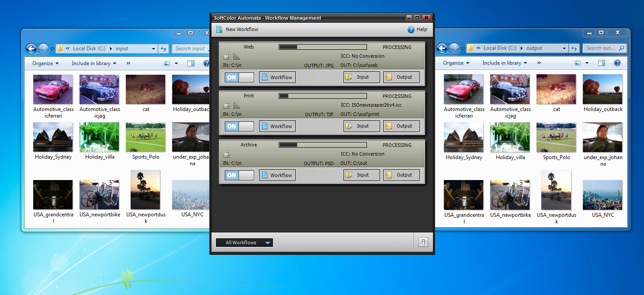
Task: Click the switch icon at Automata's bottom-right corner
Action: coord(422,242)
